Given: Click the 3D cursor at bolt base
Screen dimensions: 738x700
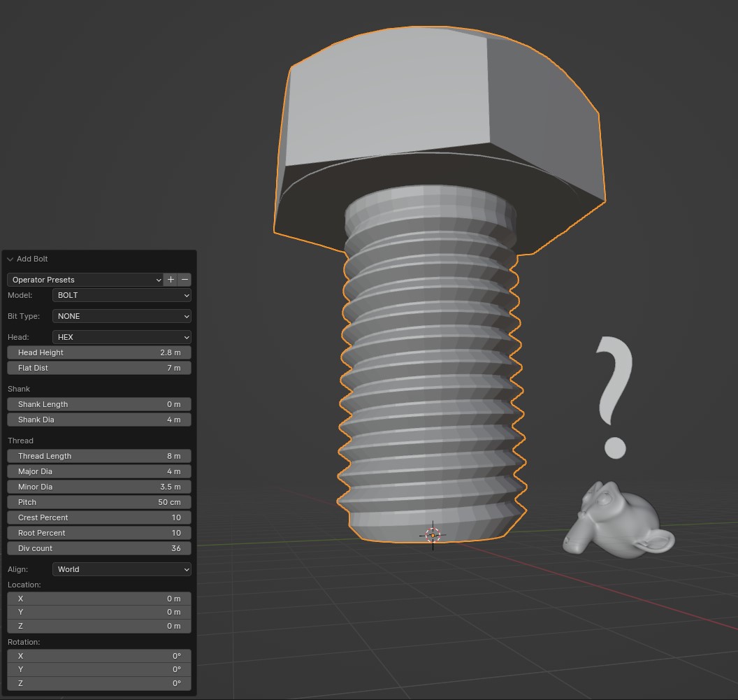Looking at the screenshot, I should [433, 535].
